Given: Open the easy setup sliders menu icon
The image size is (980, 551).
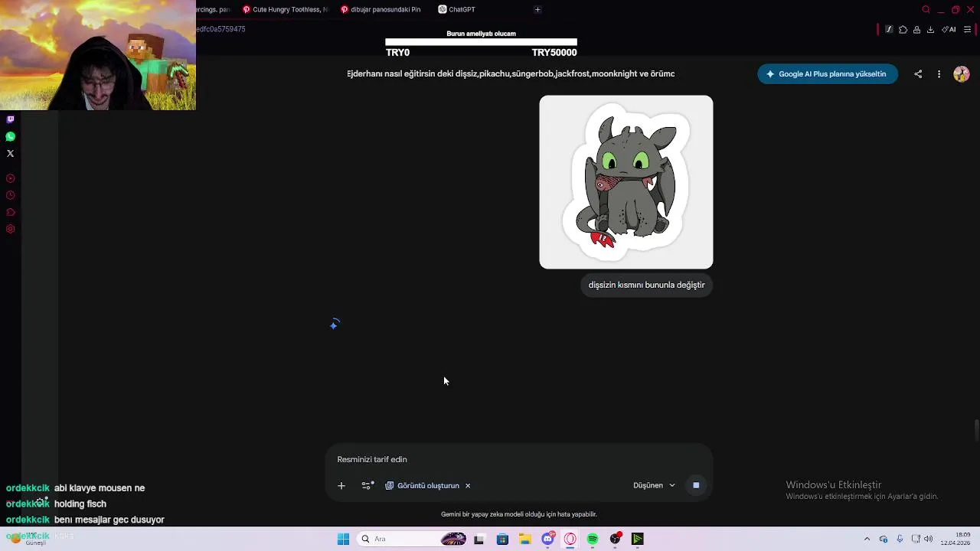Looking at the screenshot, I should coord(967,29).
